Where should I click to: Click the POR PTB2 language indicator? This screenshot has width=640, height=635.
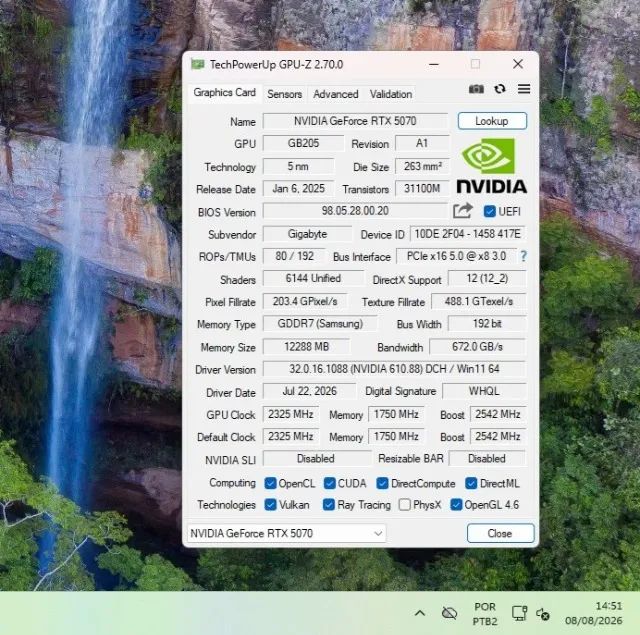485,614
